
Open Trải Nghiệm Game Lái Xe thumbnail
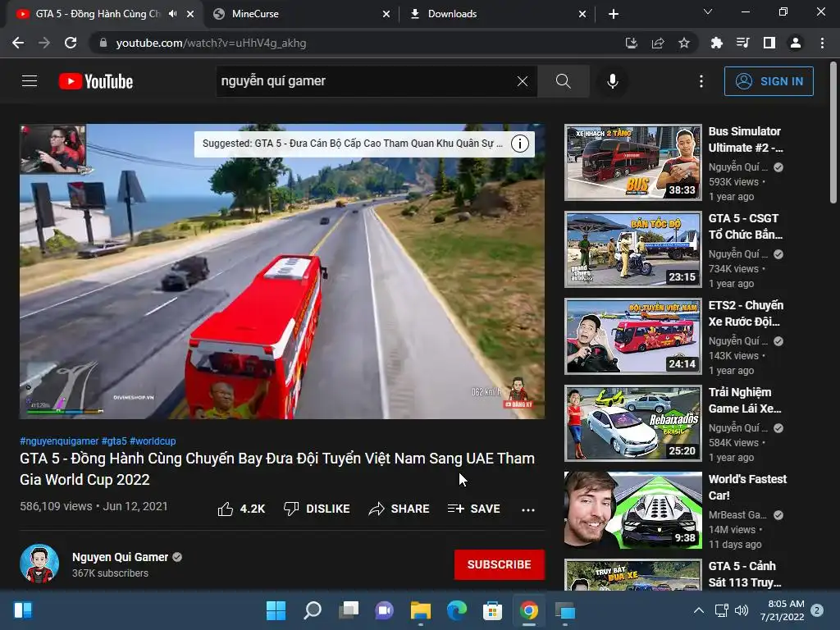tap(632, 423)
